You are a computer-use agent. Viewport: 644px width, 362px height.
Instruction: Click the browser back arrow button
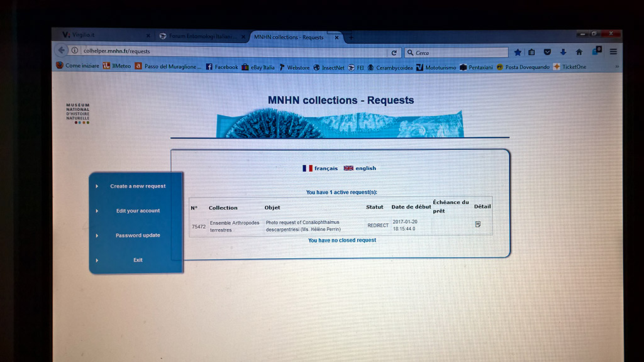click(x=62, y=51)
